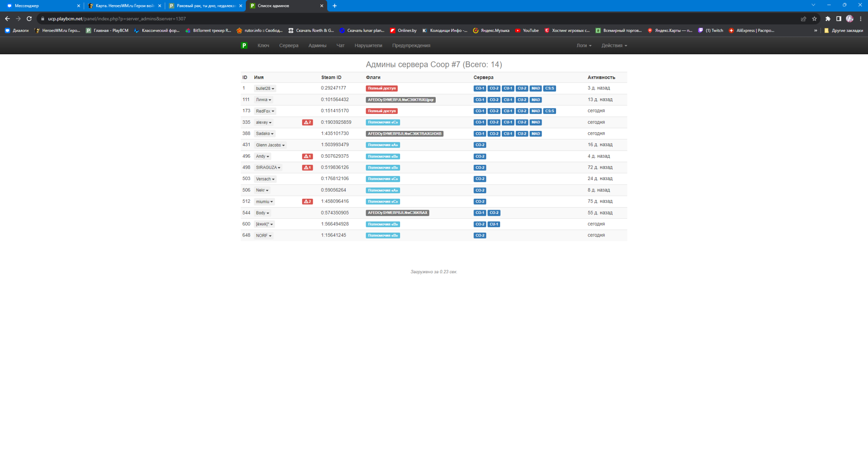Open the Админы menu item
The width and height of the screenshot is (868, 472).
pos(317,45)
